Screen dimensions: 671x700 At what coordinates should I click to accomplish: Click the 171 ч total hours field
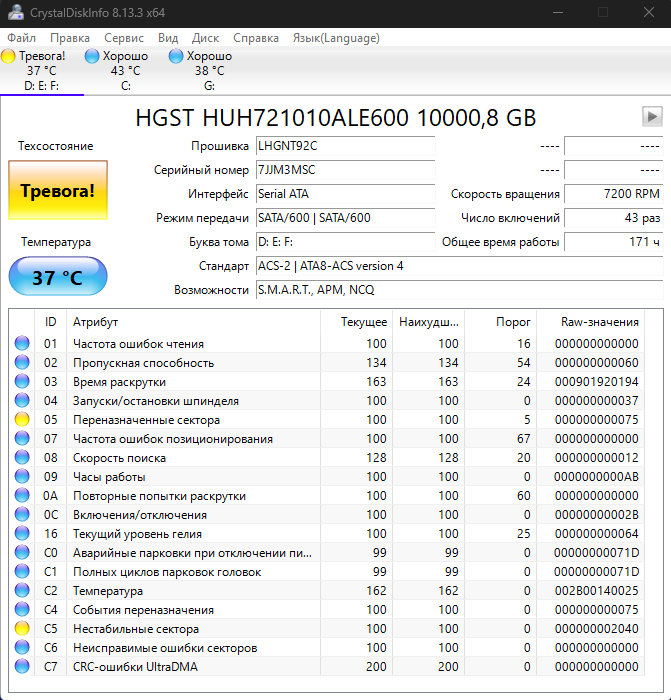coord(613,242)
